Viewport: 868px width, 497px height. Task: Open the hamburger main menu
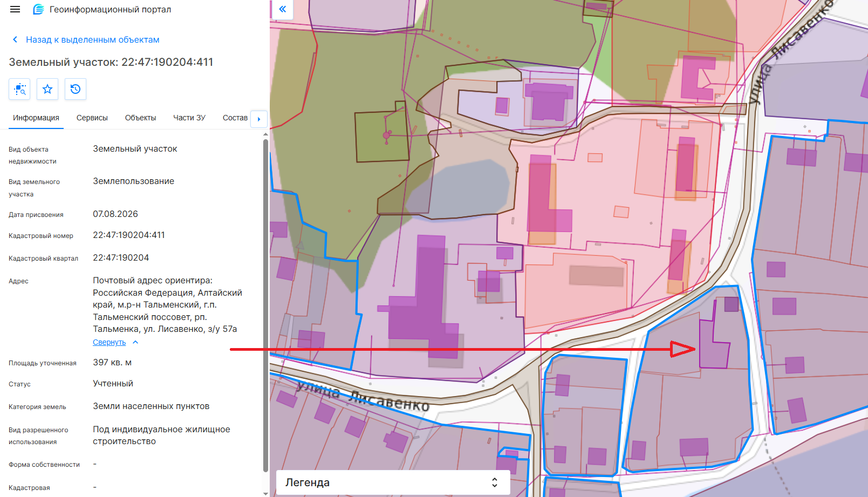[15, 9]
